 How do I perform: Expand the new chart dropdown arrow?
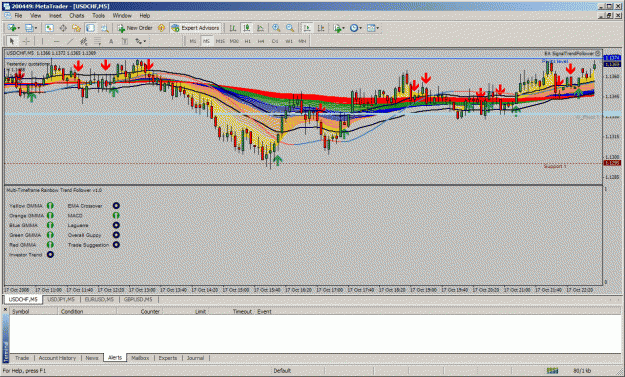click(19, 28)
